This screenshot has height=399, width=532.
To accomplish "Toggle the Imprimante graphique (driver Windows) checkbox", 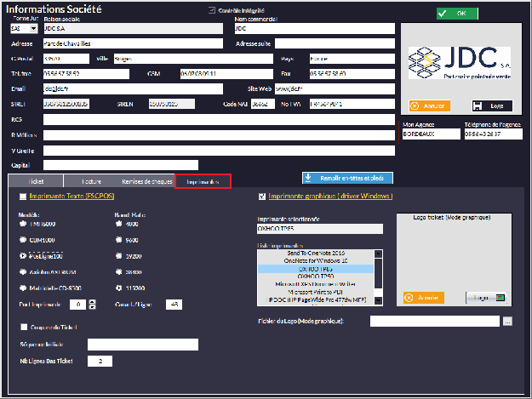I will coord(261,197).
